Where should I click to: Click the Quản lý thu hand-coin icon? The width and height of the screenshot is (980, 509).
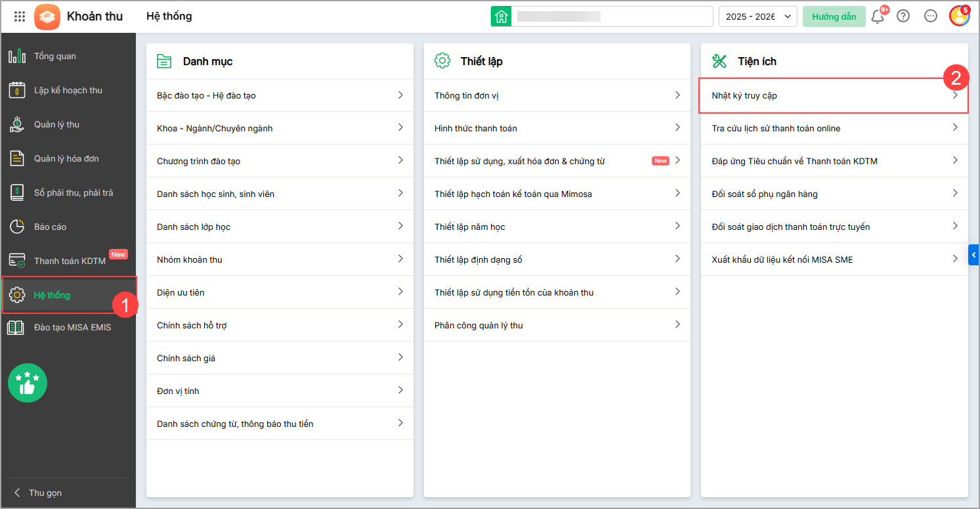click(x=16, y=124)
